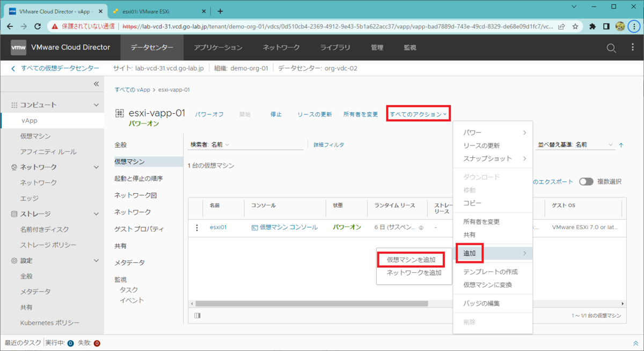Click the VMware vmw logo

tap(18, 47)
